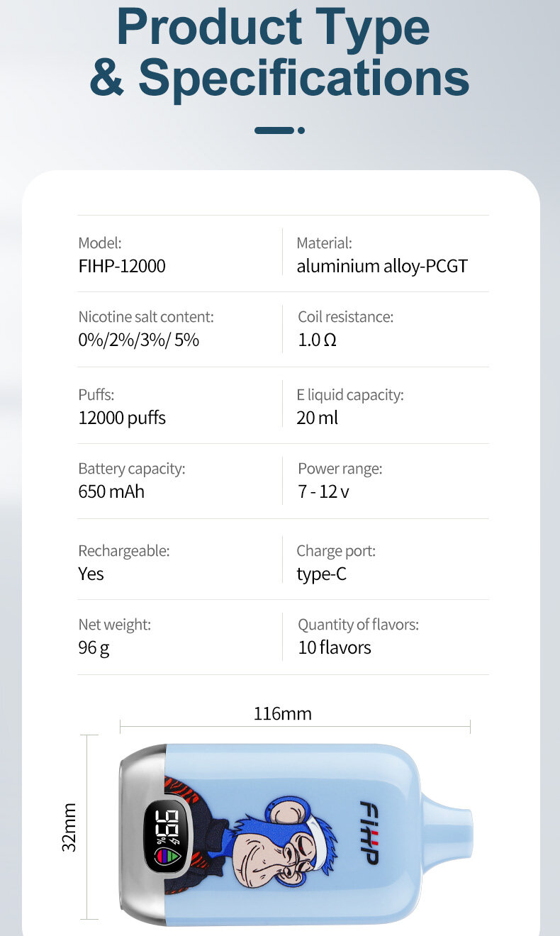Click the 'Yes' value under Rechargeable

coord(91,573)
